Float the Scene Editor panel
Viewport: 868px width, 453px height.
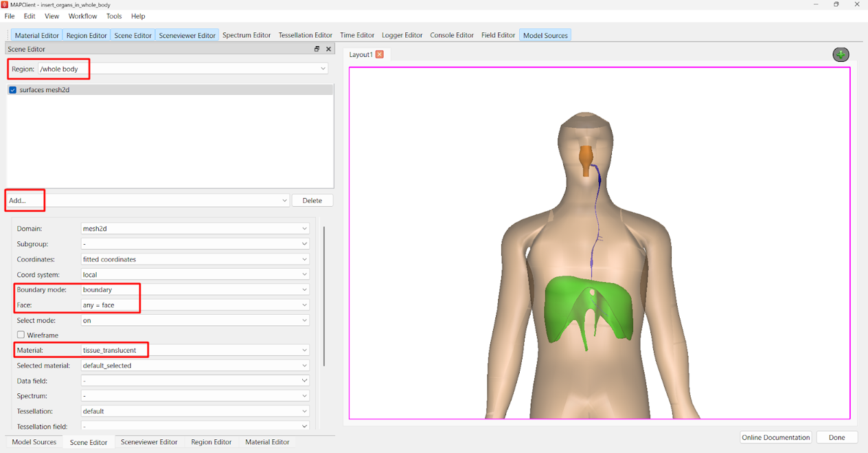tap(317, 49)
